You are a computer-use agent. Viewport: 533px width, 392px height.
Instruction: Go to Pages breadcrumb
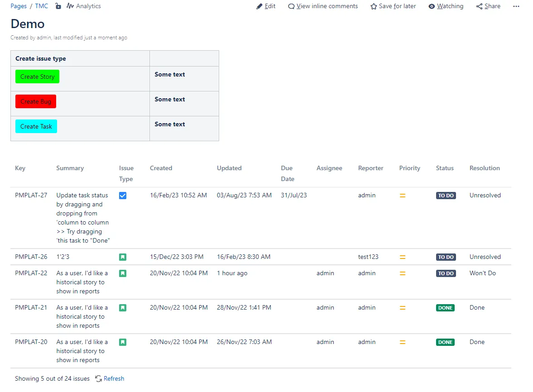[19, 6]
